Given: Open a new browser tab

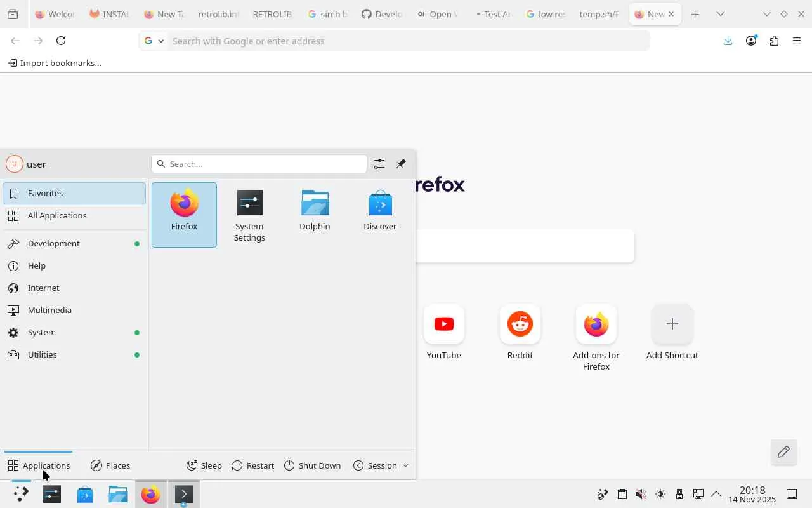Looking at the screenshot, I should click(695, 14).
